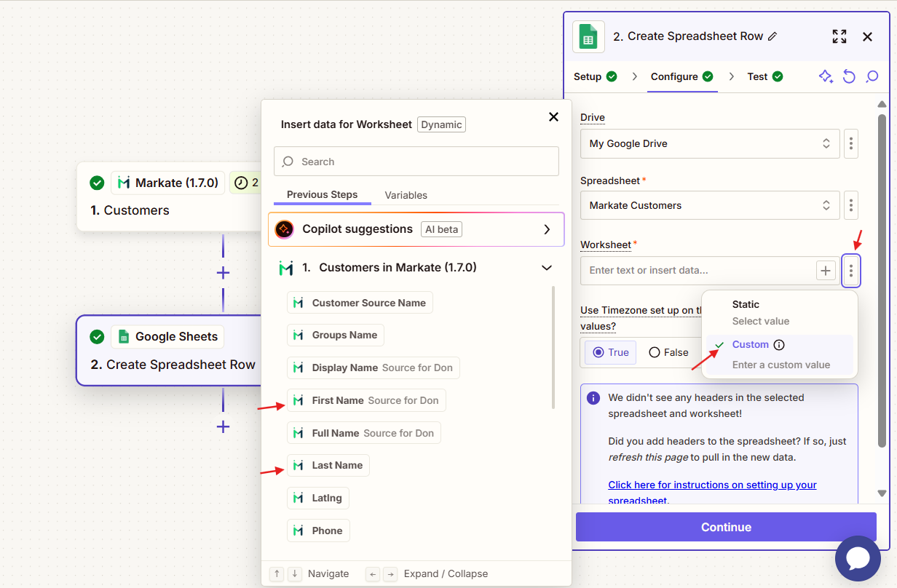Go to the Setup step tab
Viewport: 897px width, 588px height.
click(x=595, y=76)
